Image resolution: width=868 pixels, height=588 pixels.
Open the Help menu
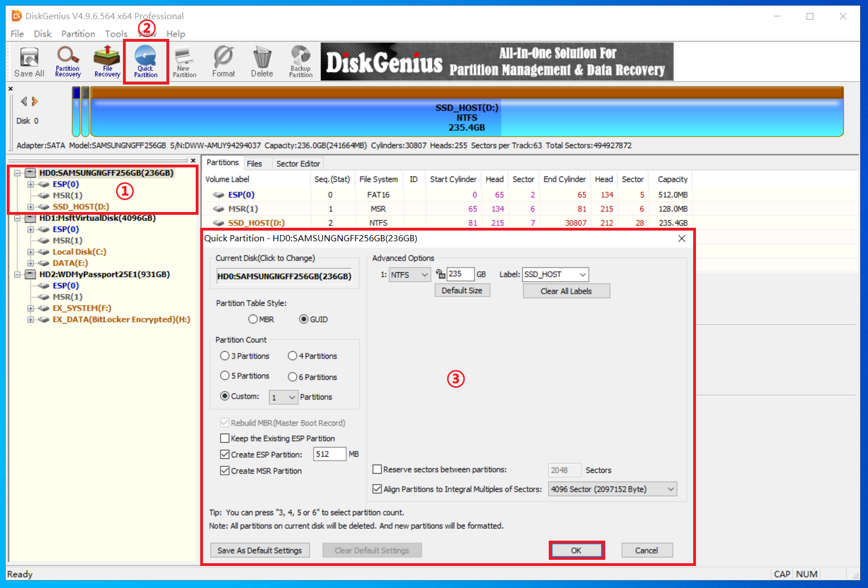[176, 34]
